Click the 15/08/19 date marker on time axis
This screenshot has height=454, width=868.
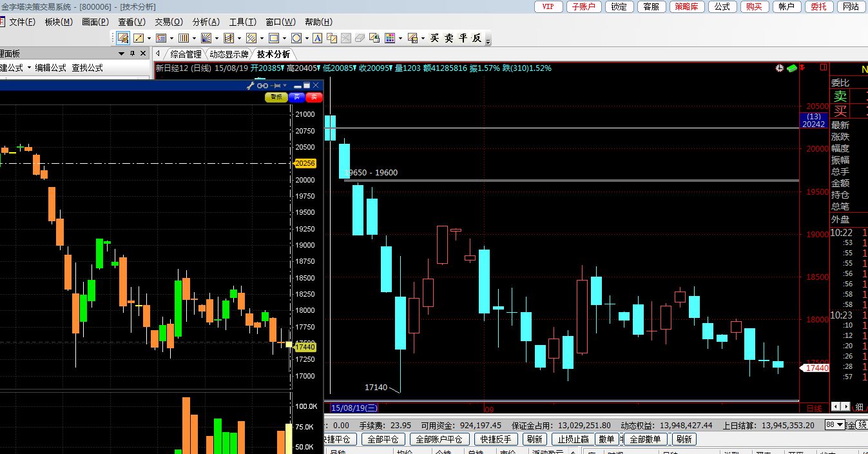(354, 408)
